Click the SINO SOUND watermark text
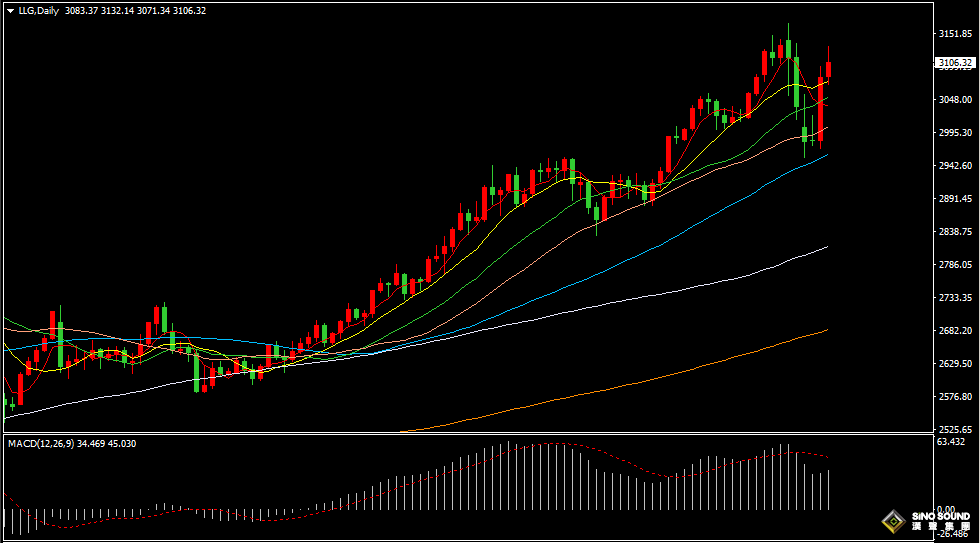This screenshot has width=980, height=543. pos(940,516)
